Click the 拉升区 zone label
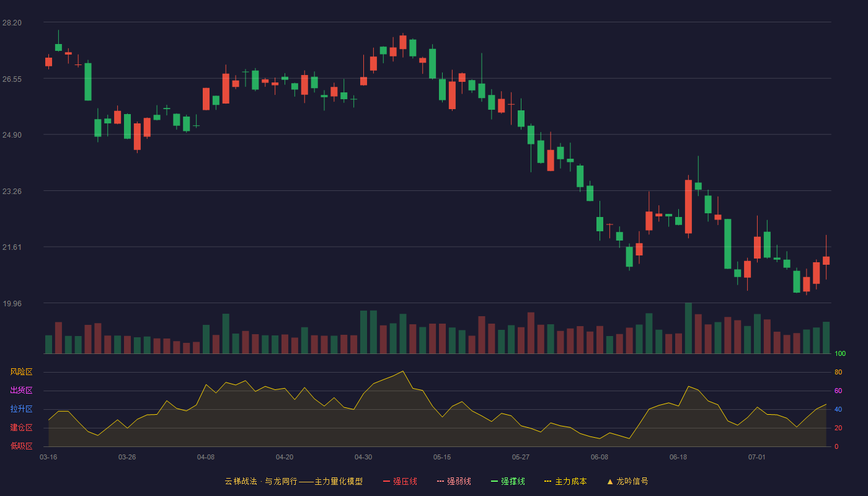This screenshot has width=868, height=496. point(21,409)
